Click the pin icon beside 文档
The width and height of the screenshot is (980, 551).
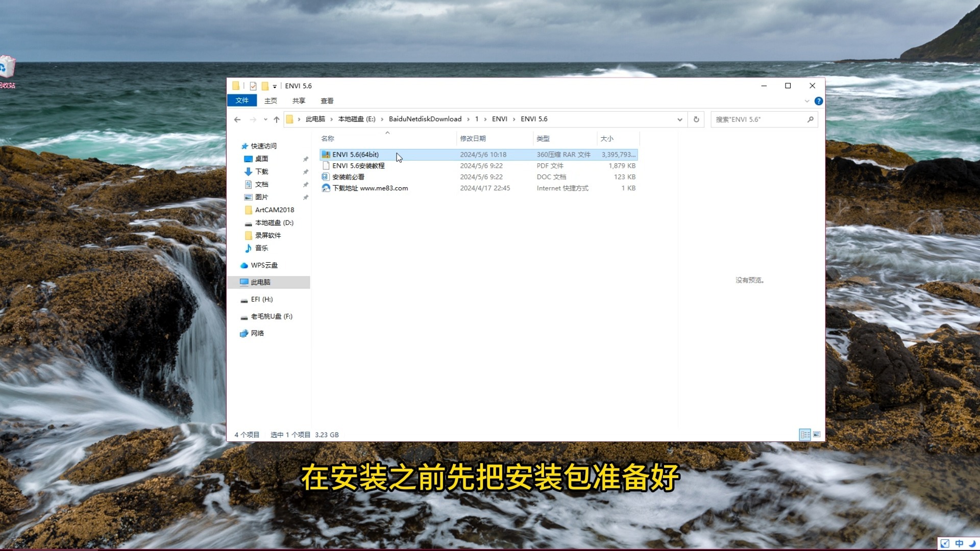point(306,185)
